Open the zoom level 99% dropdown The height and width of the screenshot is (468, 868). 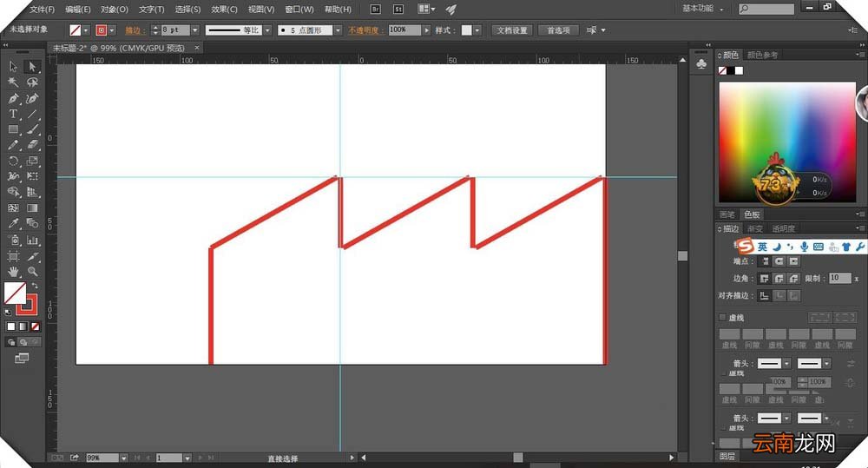123,458
